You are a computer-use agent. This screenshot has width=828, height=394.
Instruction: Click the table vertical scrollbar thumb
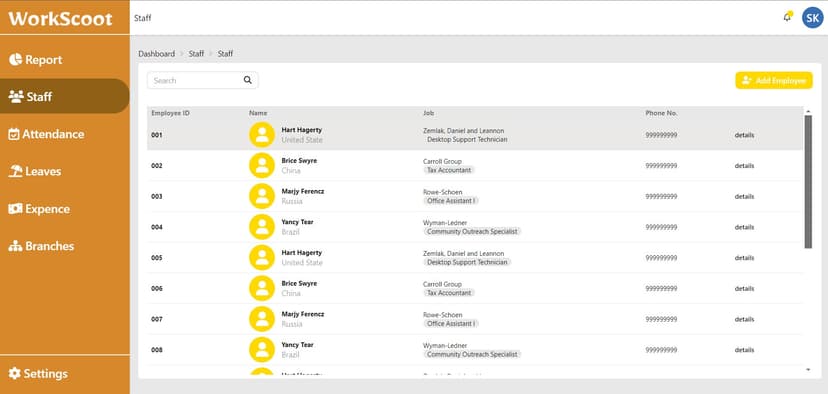[808, 182]
